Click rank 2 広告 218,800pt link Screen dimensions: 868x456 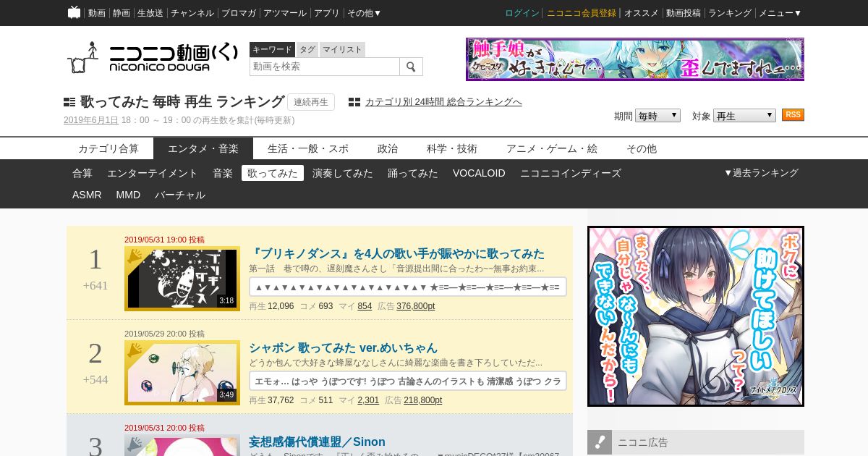click(x=422, y=400)
